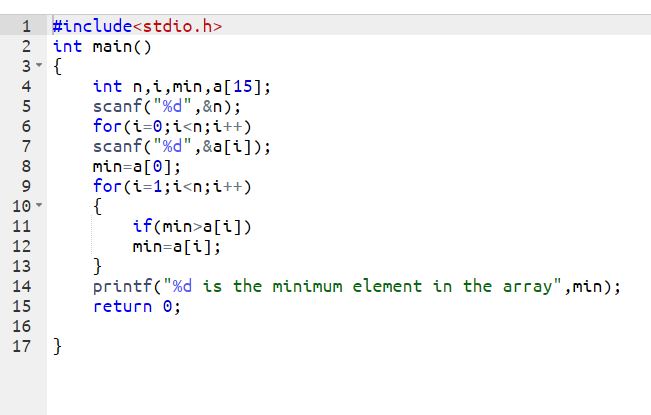Image resolution: width=651 pixels, height=415 pixels.
Task: Click the 'scanf("%d",&n);' statement
Action: tap(167, 106)
